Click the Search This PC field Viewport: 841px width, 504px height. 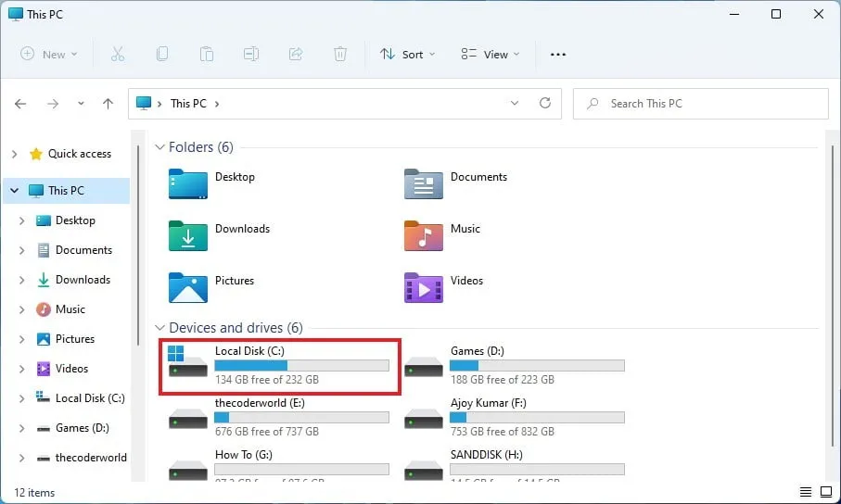[x=700, y=104]
